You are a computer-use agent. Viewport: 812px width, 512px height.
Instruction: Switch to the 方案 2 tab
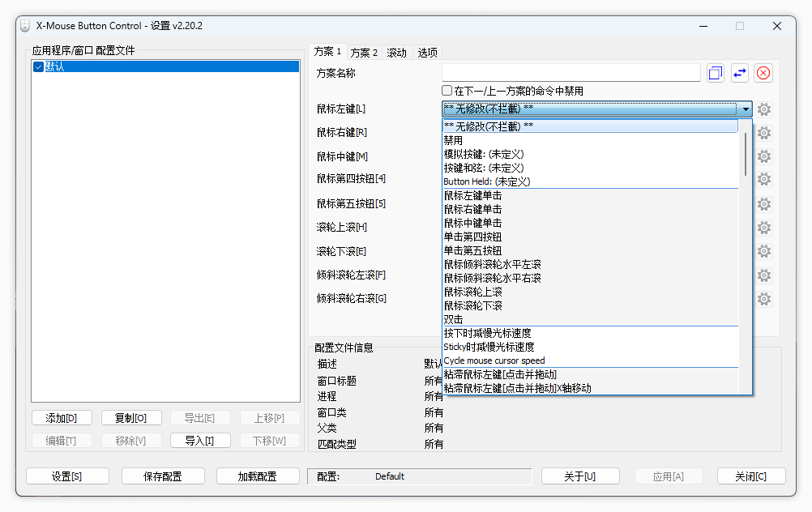[364, 53]
